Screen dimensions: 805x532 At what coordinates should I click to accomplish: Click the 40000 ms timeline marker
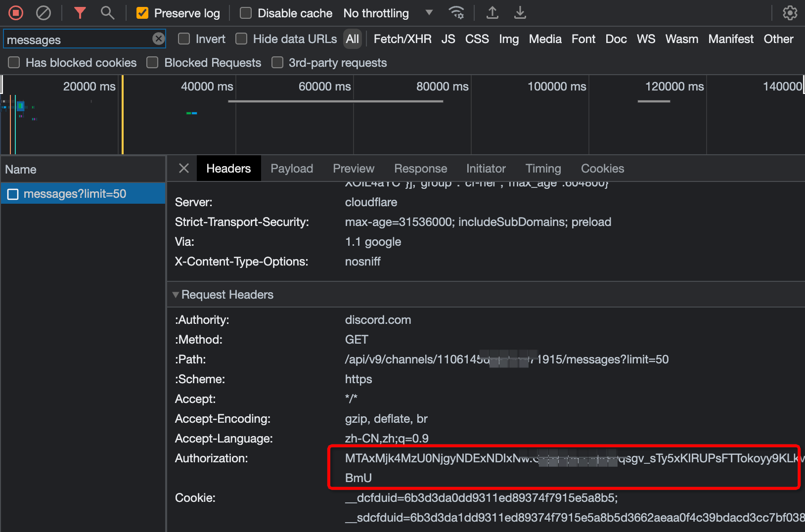(x=207, y=87)
